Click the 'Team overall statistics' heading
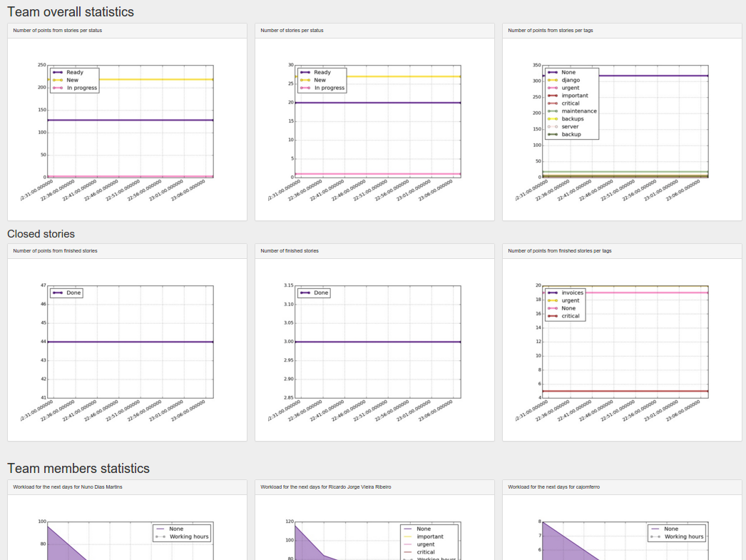Screen dimensions: 746x560 click(71, 12)
